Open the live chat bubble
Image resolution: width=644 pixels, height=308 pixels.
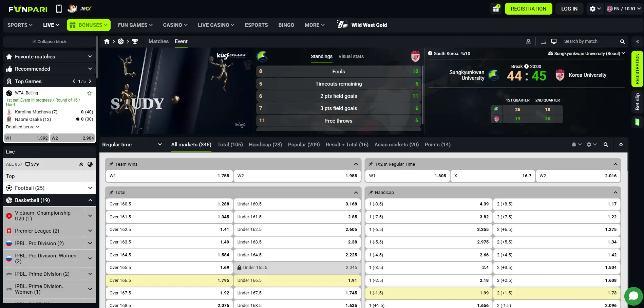click(633, 296)
